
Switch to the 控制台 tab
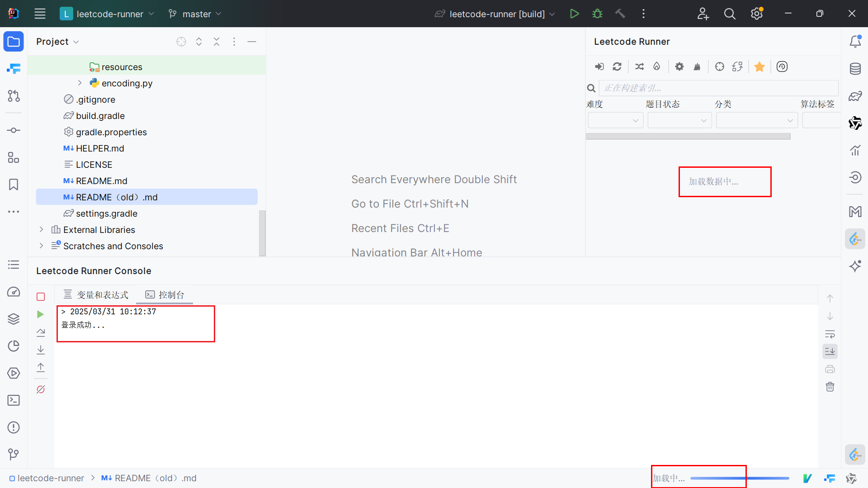(x=165, y=295)
